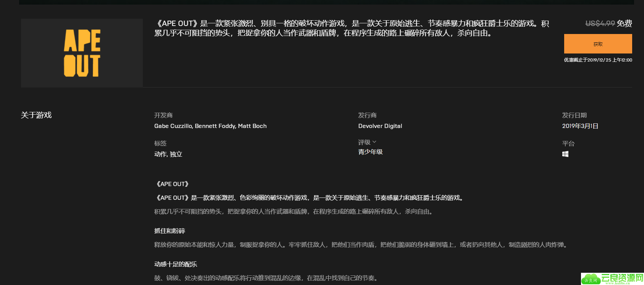Click publisher name Devolver Digital
This screenshot has height=285, width=644.
point(380,126)
